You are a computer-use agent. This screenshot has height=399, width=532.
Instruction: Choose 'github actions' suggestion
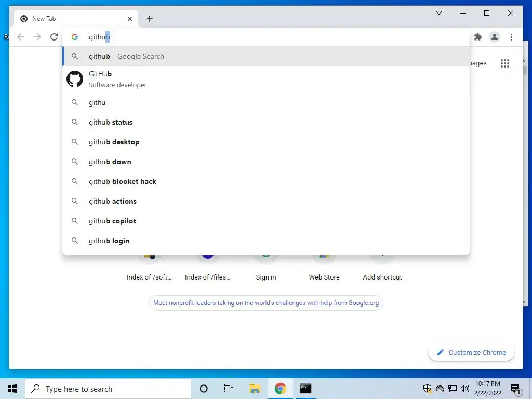266,201
